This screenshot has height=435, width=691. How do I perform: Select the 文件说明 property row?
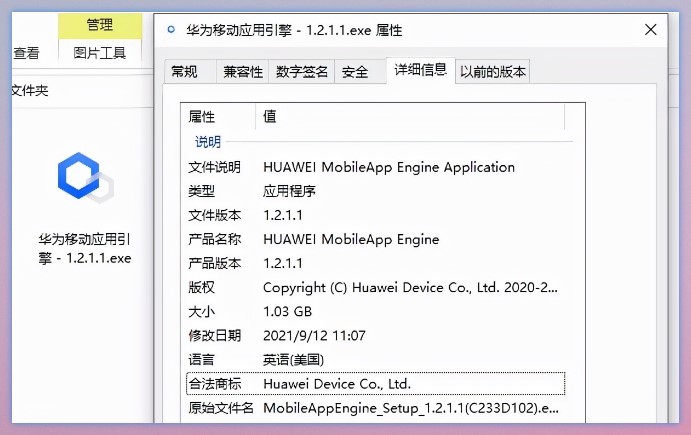376,167
